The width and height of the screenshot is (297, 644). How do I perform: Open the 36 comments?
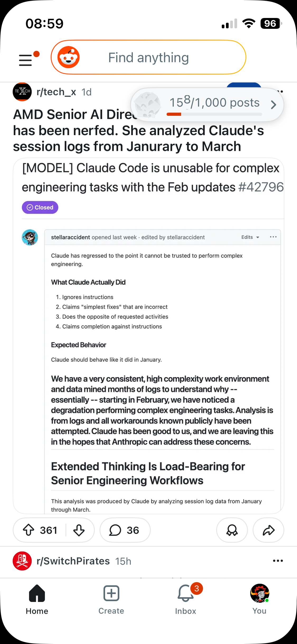tap(125, 530)
